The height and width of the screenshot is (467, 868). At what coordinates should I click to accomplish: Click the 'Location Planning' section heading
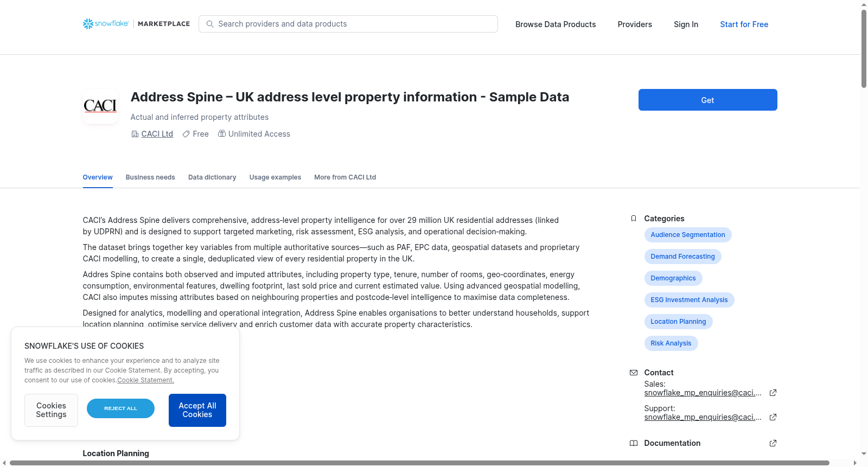click(116, 453)
